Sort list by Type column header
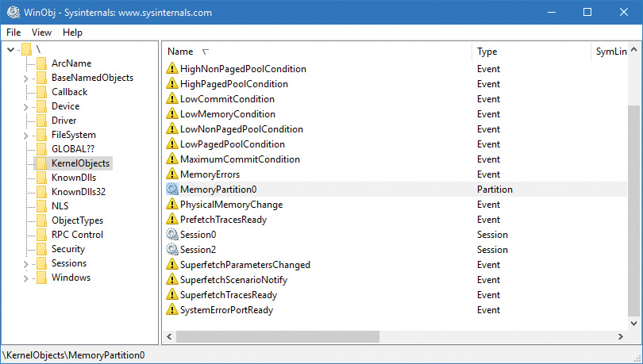Viewport: 643px width, 364px height. 487,52
